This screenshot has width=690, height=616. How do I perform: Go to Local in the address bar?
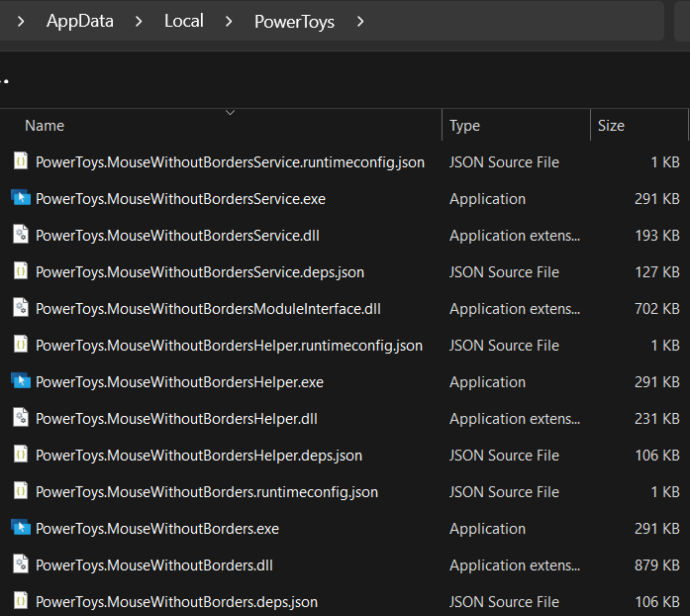coord(184,21)
